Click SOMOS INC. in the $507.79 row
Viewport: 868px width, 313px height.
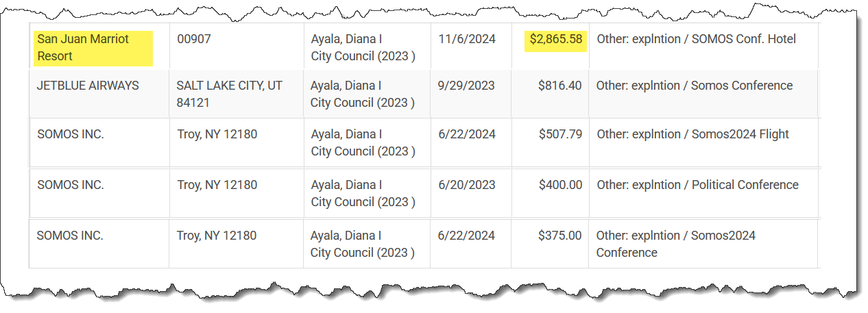pos(71,135)
